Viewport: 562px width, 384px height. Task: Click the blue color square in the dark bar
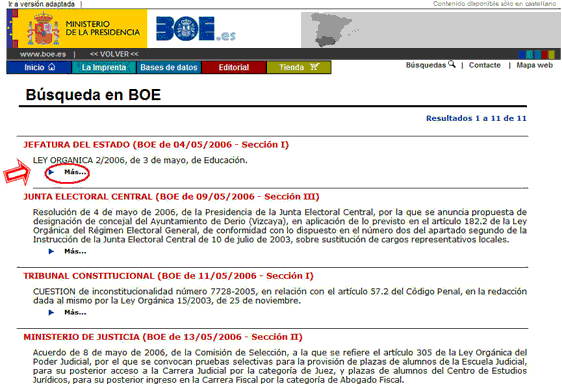(x=522, y=54)
